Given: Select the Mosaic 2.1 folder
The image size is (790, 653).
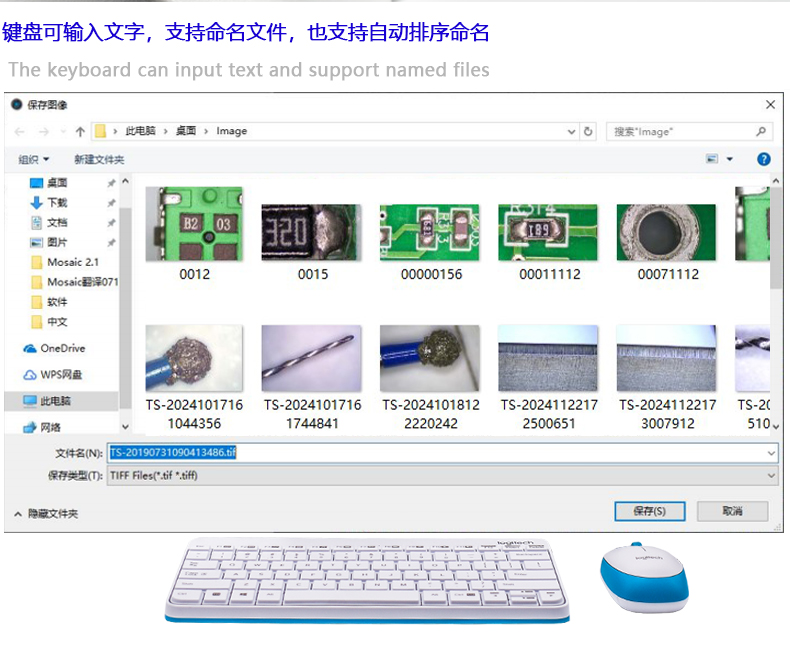Looking at the screenshot, I should click(72, 262).
